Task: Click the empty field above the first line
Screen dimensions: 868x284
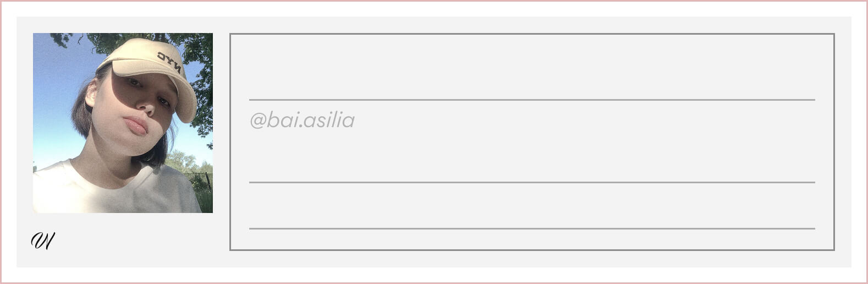Action: click(531, 67)
